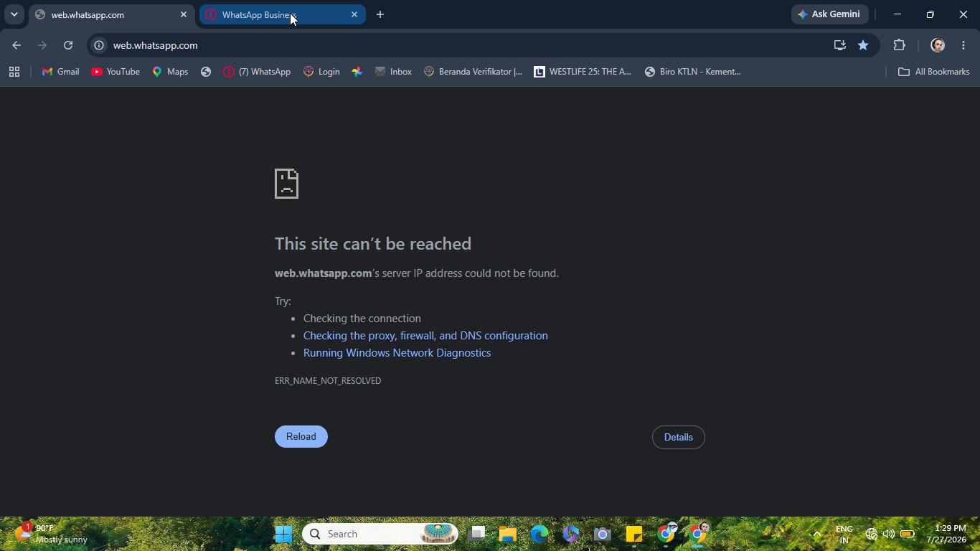Open the YouTube bookmark

click(x=116, y=72)
